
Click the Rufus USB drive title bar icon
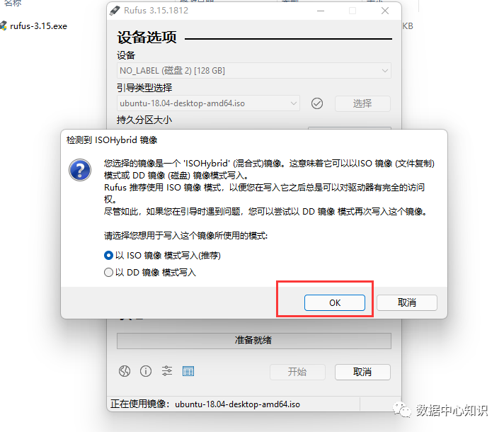115,11
